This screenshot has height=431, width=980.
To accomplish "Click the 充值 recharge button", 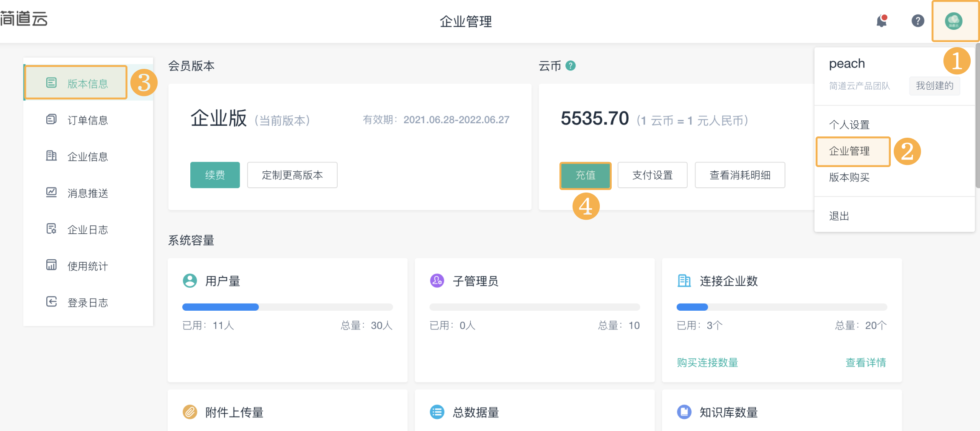I will tap(585, 176).
